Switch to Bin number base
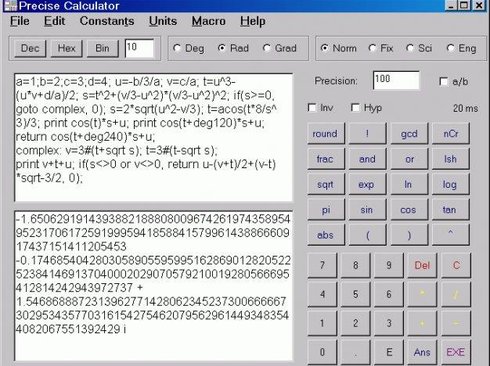The height and width of the screenshot is (366, 490). click(102, 48)
